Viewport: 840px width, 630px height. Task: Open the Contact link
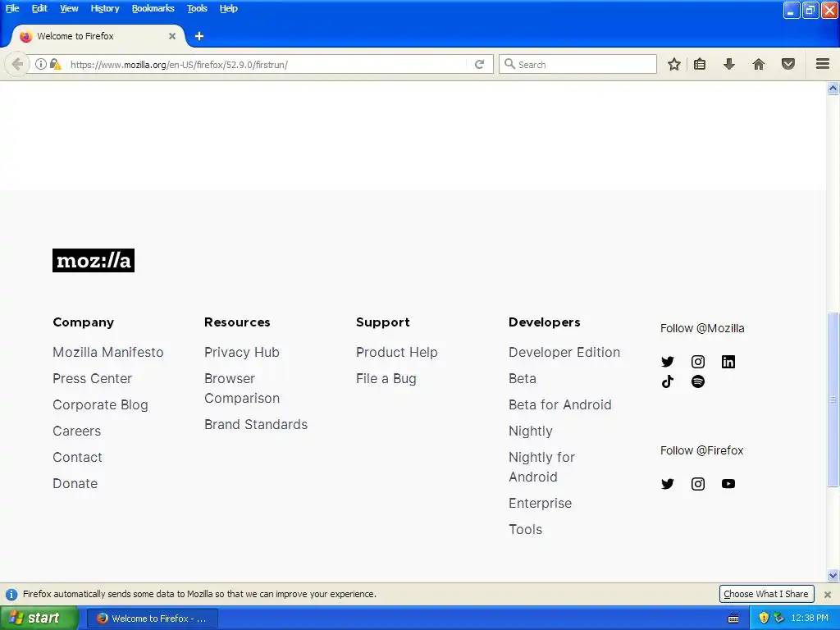[77, 457]
